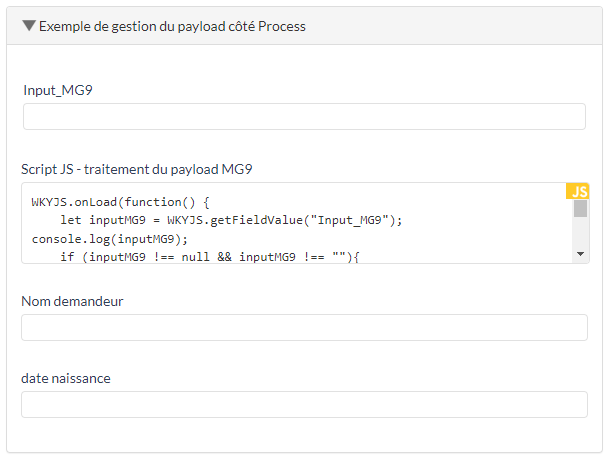Click the script editor scroll down arrow

click(580, 255)
